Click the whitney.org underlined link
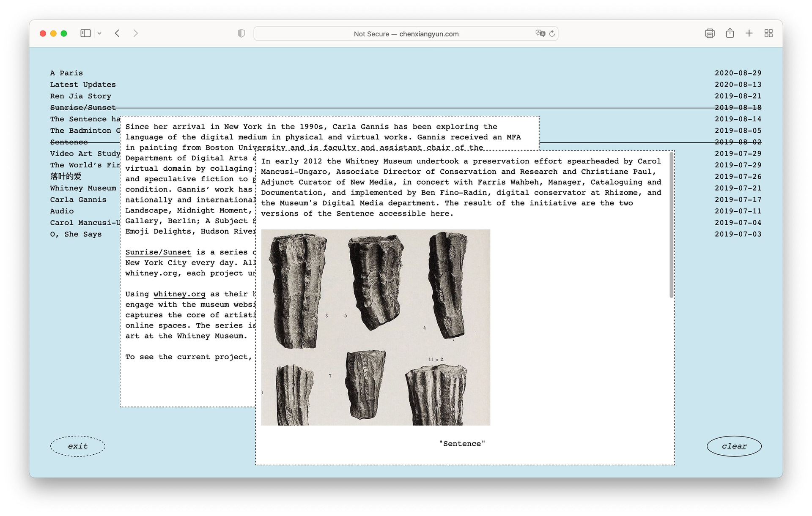Screen dimensions: 812x516 179,294
